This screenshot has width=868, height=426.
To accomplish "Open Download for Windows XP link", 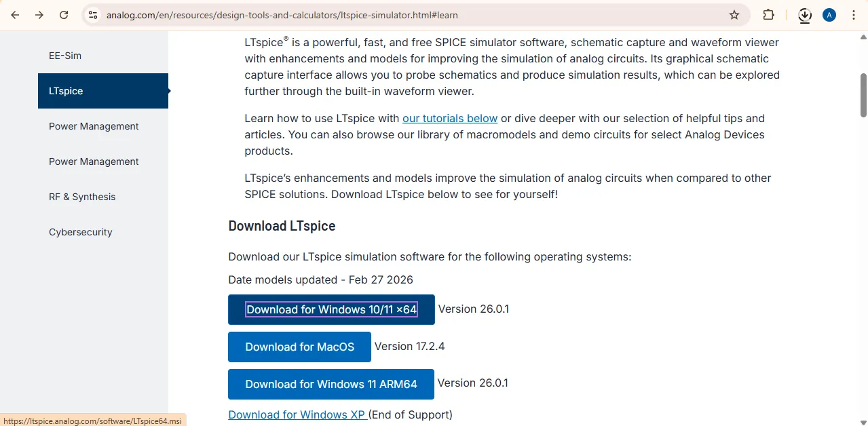I will point(297,414).
